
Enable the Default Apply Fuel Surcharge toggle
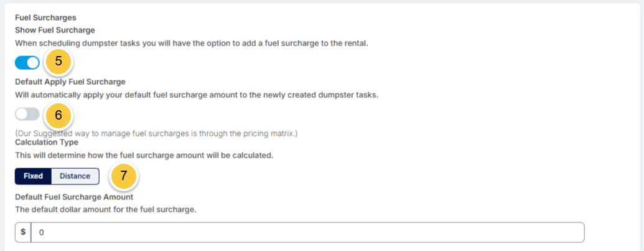point(27,114)
